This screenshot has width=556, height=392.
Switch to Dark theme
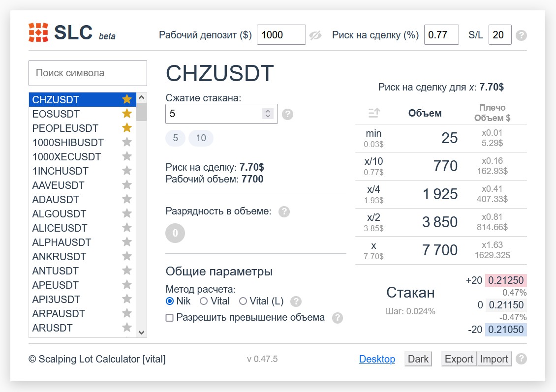point(418,359)
